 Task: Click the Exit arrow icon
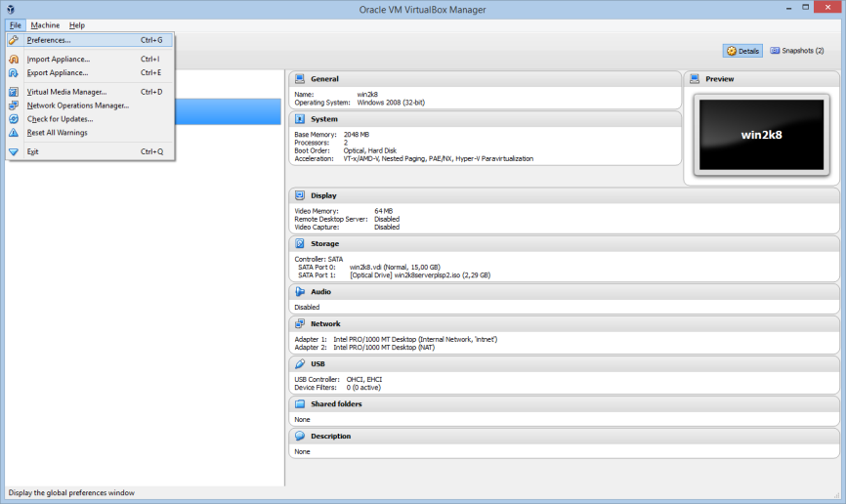[x=14, y=151]
